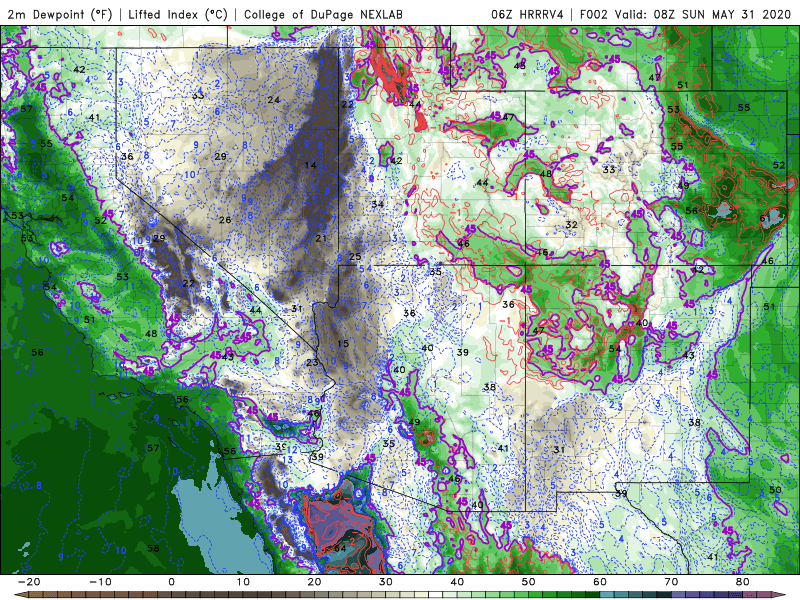800x600 pixels.
Task: Click the '58' dewpoint value over ocean
Action: 153,548
